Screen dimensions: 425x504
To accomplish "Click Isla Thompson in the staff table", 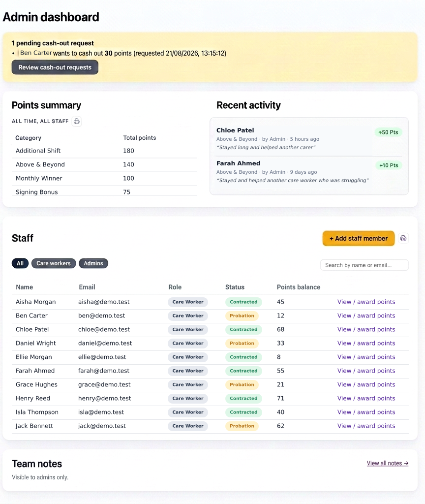I will [37, 412].
